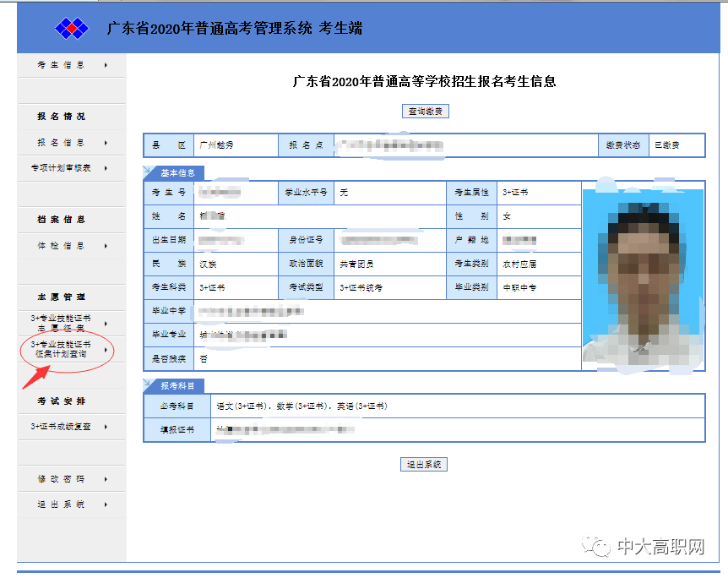
Task: Expand the arrow next to 体检信息
Action: point(106,246)
